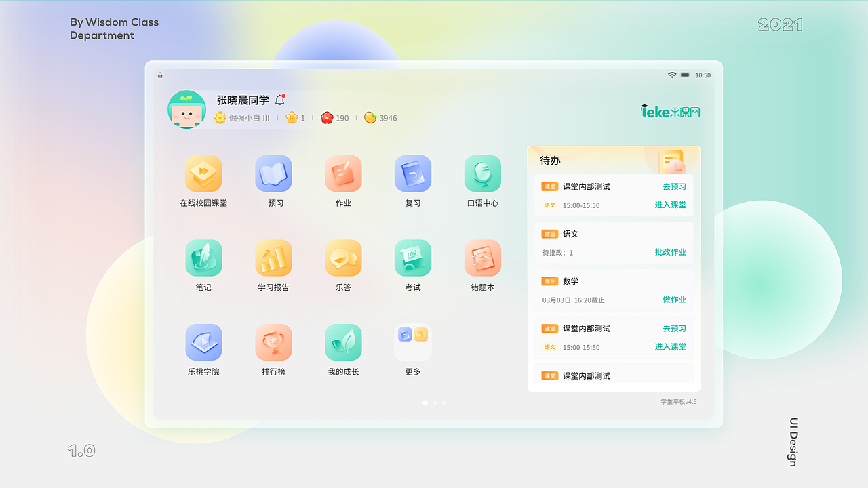Open the 预习 book icon
Image resolution: width=868 pixels, height=488 pixels.
point(273,174)
